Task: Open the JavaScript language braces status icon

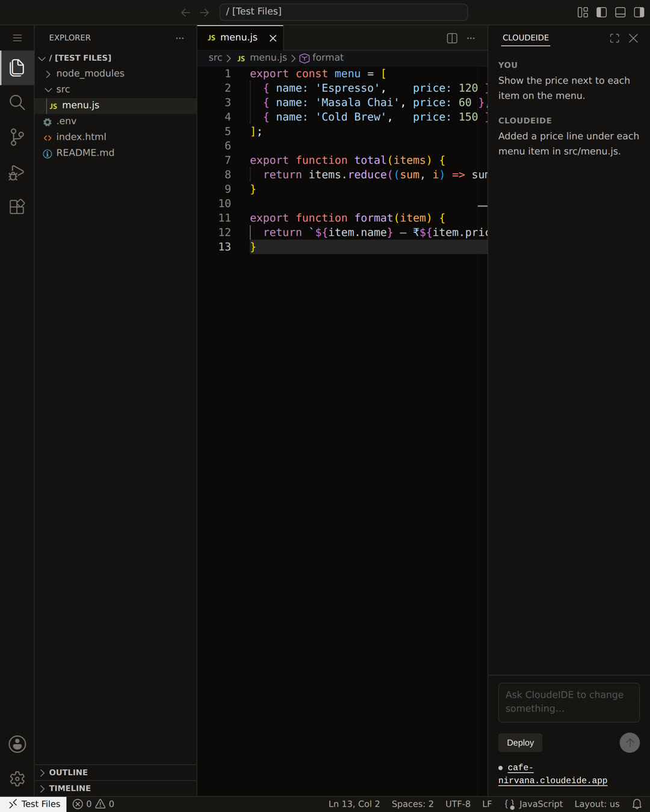Action: point(510,804)
